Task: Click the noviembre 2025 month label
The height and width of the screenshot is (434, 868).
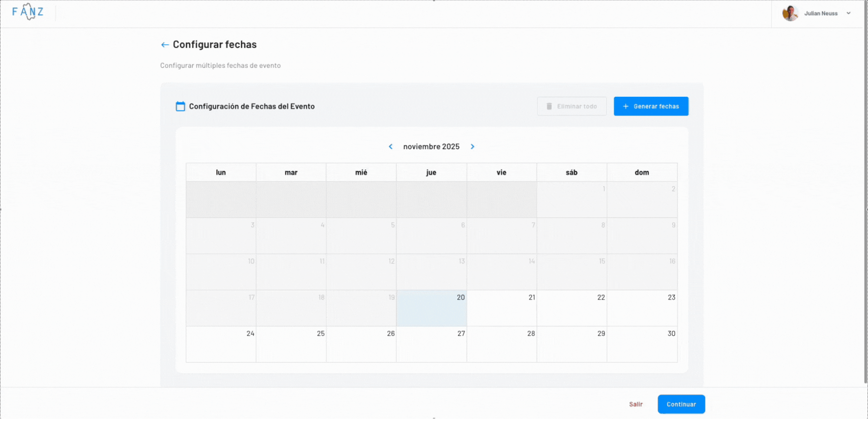Action: [x=431, y=147]
